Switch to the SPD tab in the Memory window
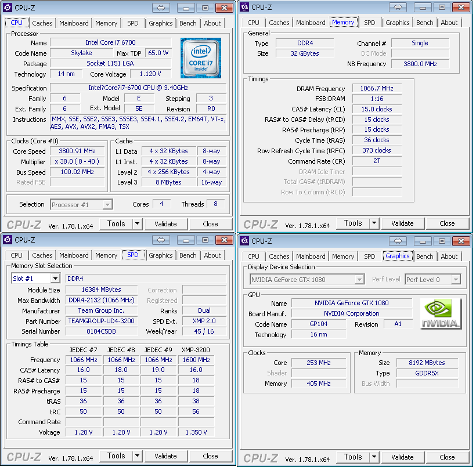 coord(369,23)
